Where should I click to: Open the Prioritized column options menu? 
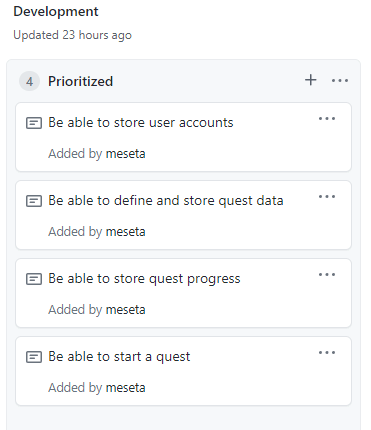click(x=340, y=80)
